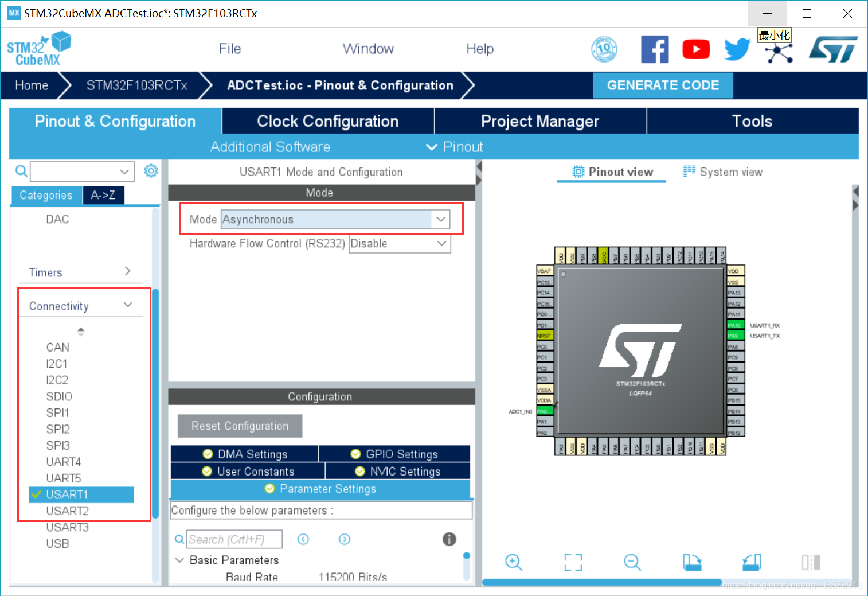Click the Twitter bird icon
The image size is (868, 596).
(737, 49)
